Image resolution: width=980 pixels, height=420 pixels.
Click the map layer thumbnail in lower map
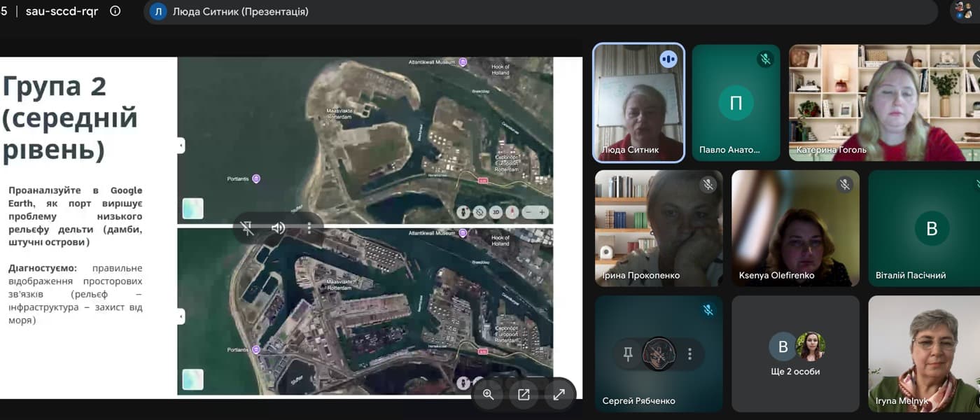click(x=192, y=379)
